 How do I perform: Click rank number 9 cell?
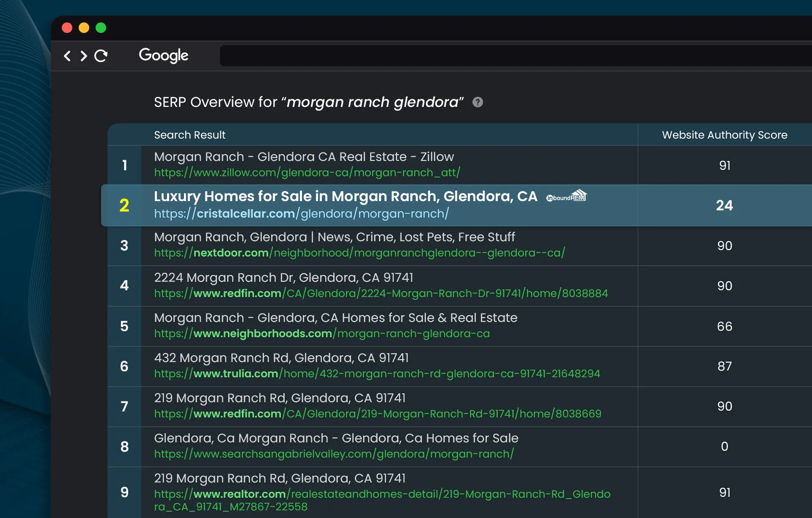pyautogui.click(x=124, y=492)
